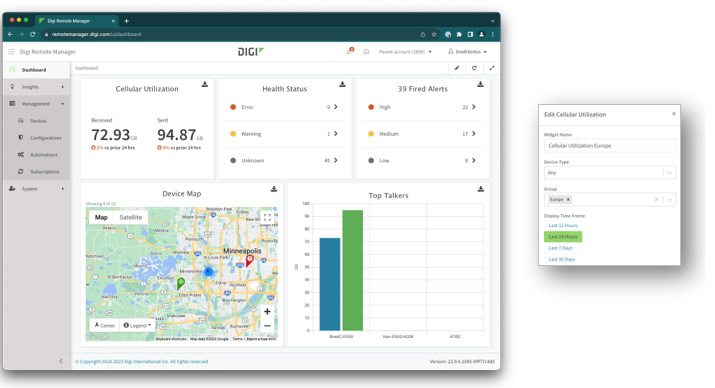Download the Device Map widget data
The image size is (715, 388).
[274, 189]
